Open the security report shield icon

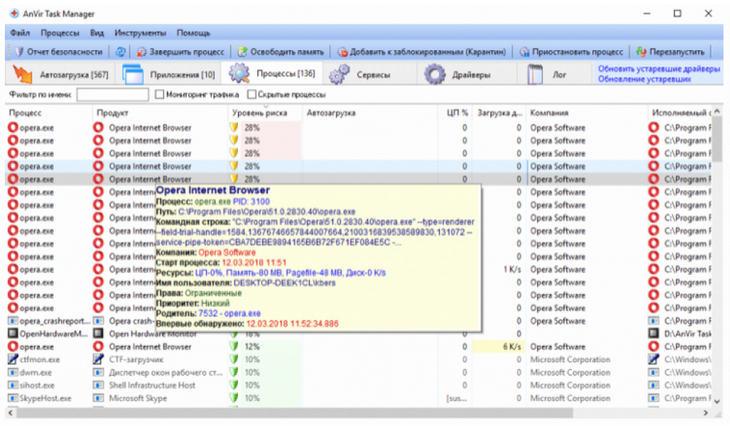pyautogui.click(x=19, y=52)
